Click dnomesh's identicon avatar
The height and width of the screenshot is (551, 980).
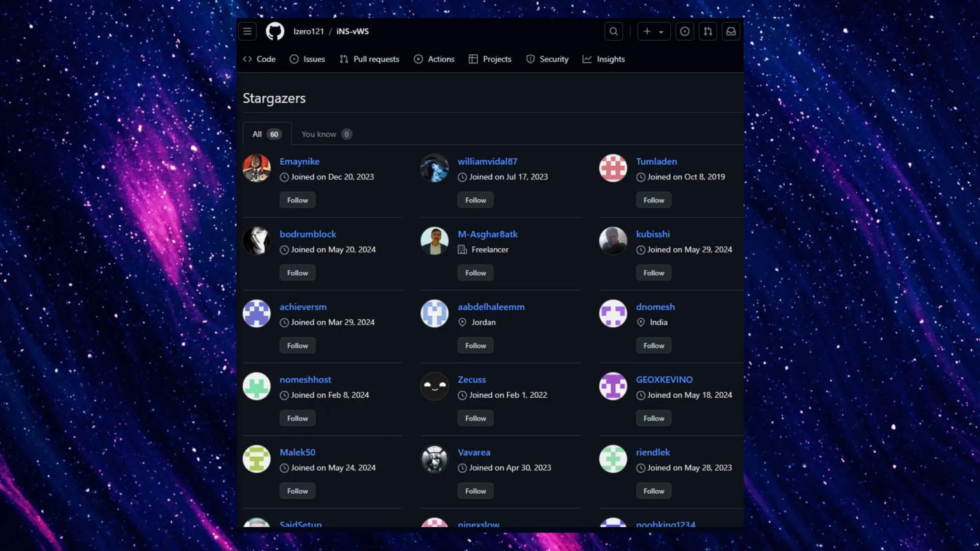click(613, 313)
